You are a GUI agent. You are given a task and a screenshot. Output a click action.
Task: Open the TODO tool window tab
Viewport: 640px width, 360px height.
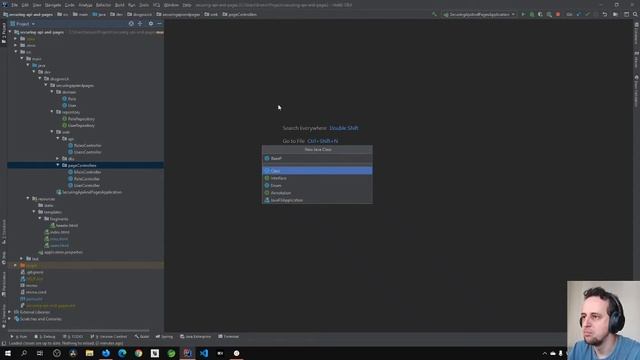(x=73, y=337)
